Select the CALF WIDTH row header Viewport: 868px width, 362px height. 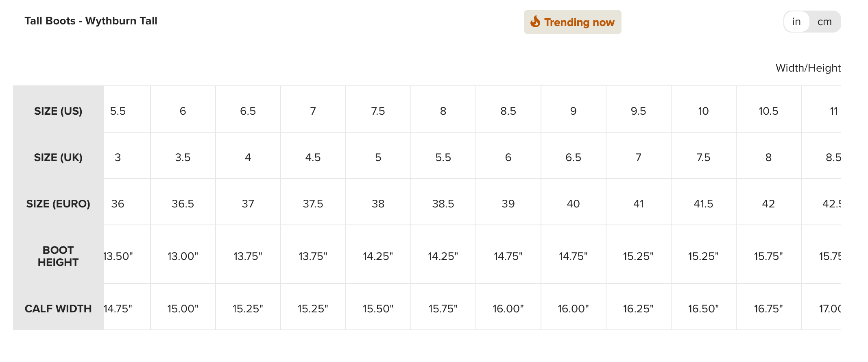[58, 309]
